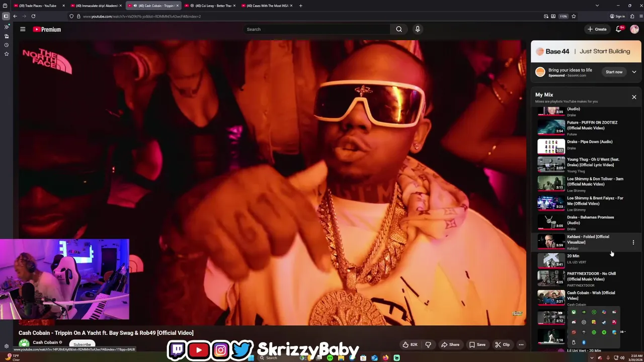644x362 pixels.
Task: Click browser Sign in button
Action: tap(618, 16)
